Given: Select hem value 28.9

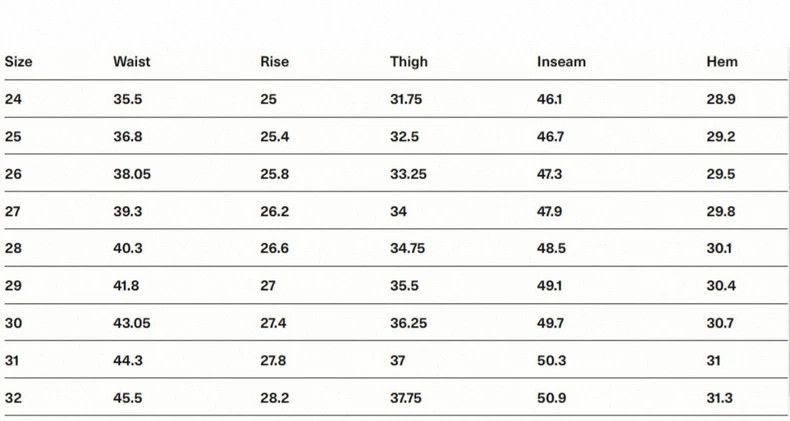Looking at the screenshot, I should coord(721,99).
